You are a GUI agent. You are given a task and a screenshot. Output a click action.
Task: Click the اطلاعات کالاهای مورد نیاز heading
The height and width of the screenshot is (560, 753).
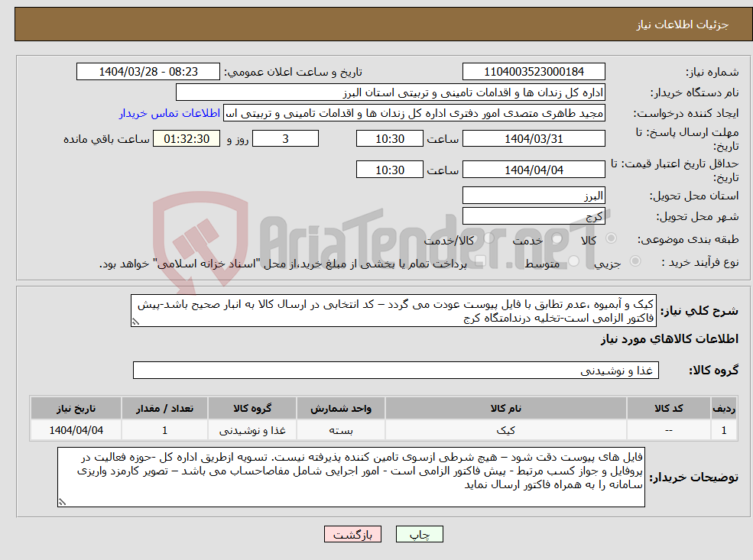670,339
